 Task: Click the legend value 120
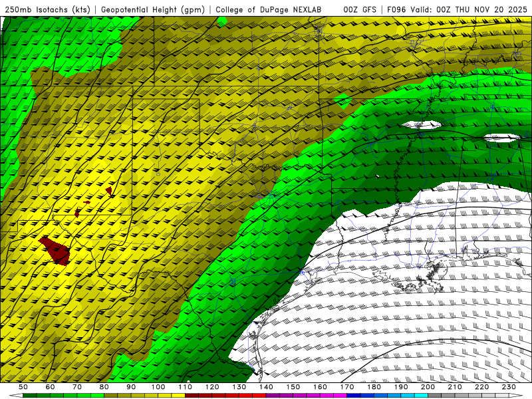(x=212, y=387)
